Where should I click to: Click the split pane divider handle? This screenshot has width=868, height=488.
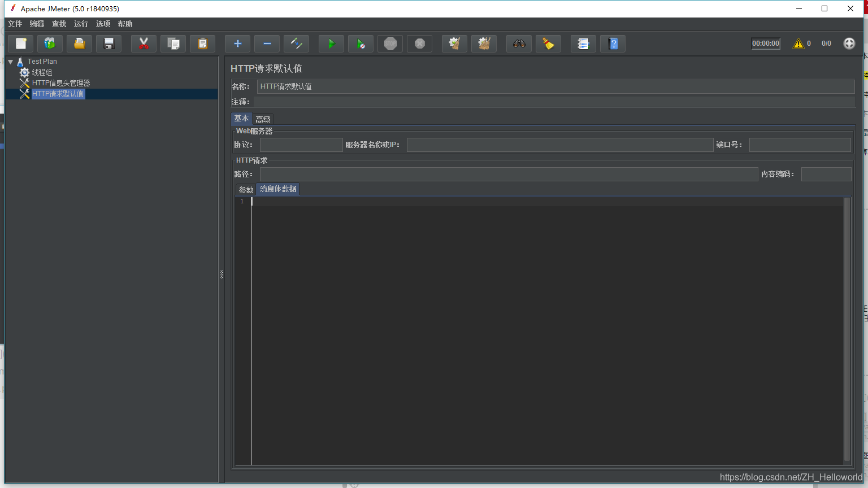tap(222, 274)
